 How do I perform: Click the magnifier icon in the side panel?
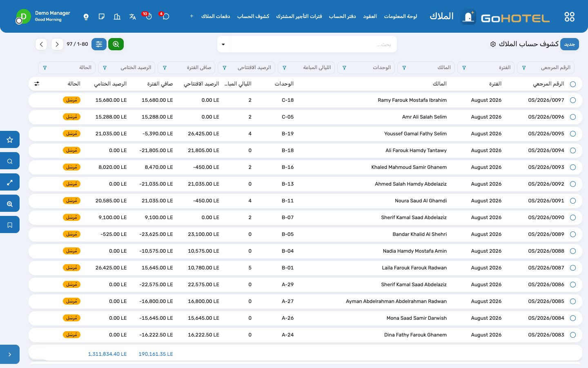(10, 161)
